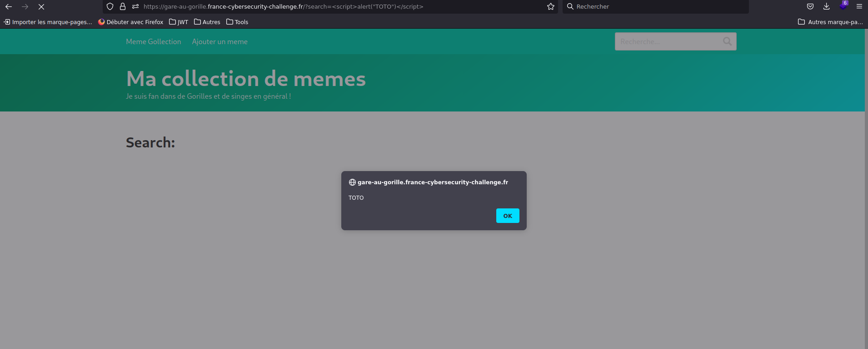Click the Ajouter un meme nav link
The width and height of the screenshot is (868, 349).
pos(220,42)
